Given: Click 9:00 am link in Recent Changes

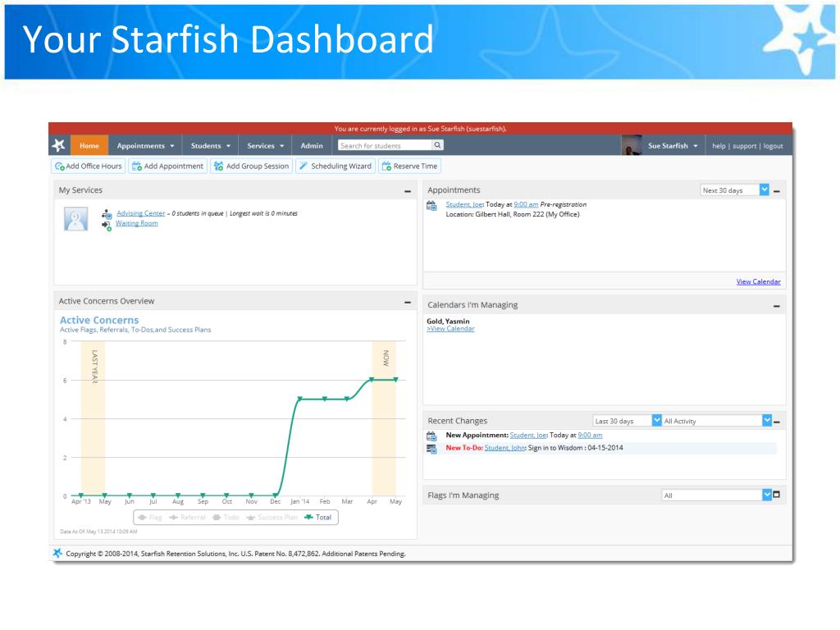Looking at the screenshot, I should [590, 436].
